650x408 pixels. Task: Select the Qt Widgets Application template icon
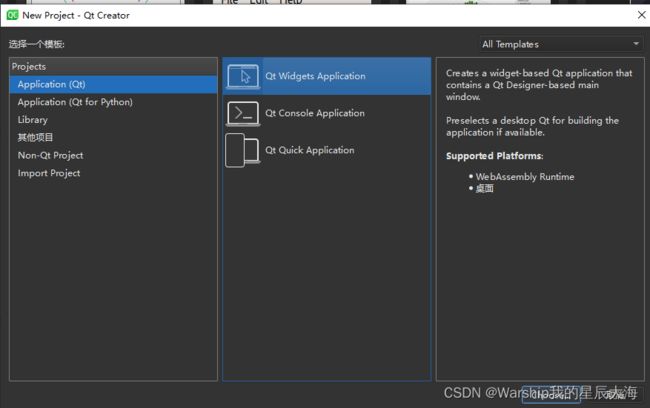(x=243, y=76)
